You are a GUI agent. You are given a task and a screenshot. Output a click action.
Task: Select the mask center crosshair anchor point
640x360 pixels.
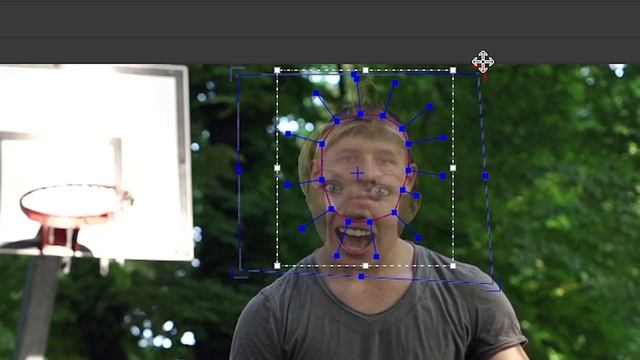pos(358,174)
